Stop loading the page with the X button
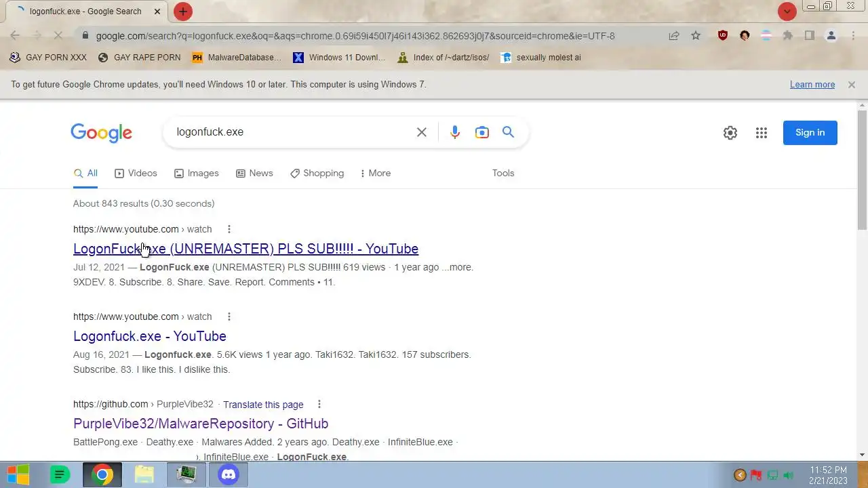Viewport: 868px width, 488px height. coord(58,36)
